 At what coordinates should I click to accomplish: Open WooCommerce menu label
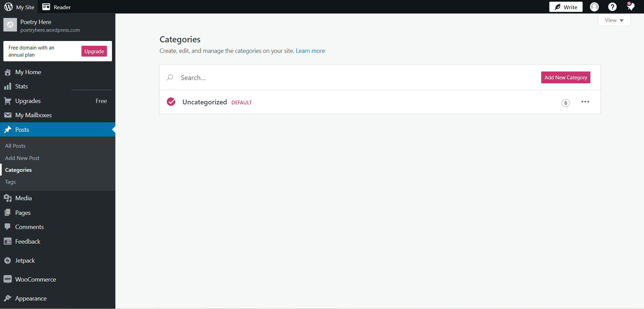(36, 280)
